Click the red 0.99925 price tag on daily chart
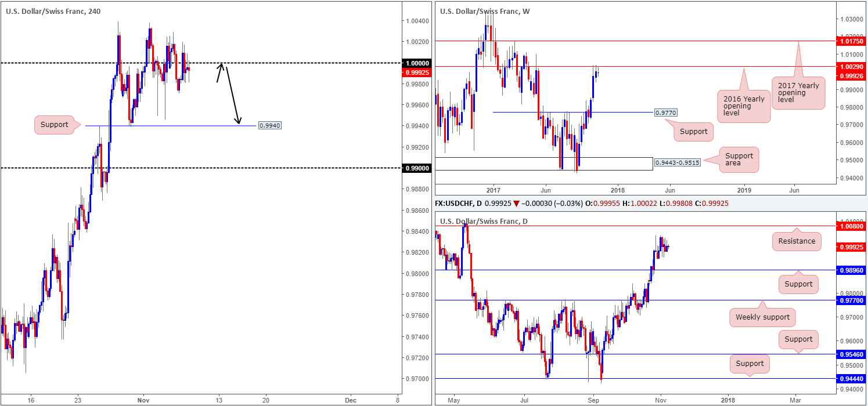The width and height of the screenshot is (868, 406). 851,247
